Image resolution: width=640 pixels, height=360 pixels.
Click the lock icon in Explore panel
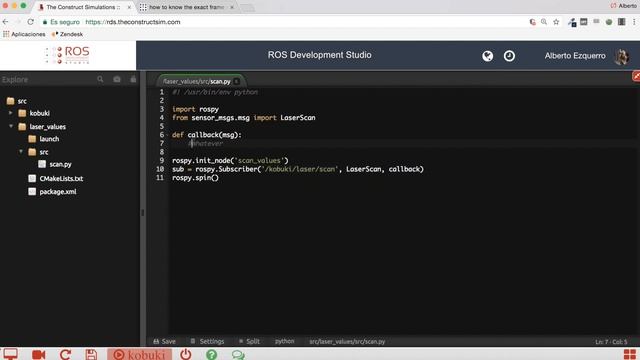tap(133, 79)
